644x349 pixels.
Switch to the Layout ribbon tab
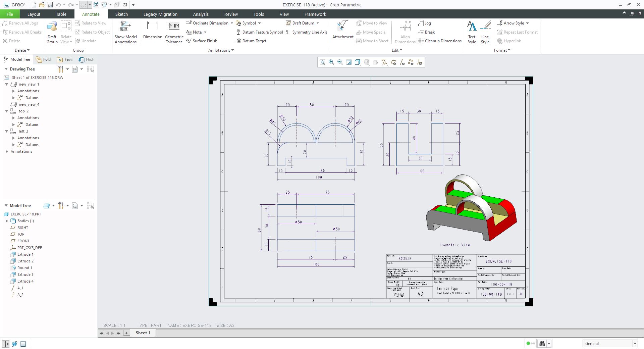[34, 14]
